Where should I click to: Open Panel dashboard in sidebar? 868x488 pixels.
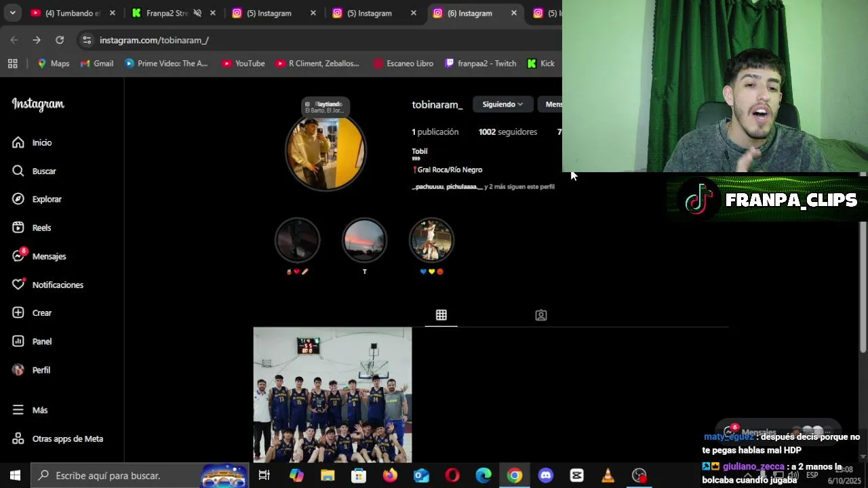31,342
